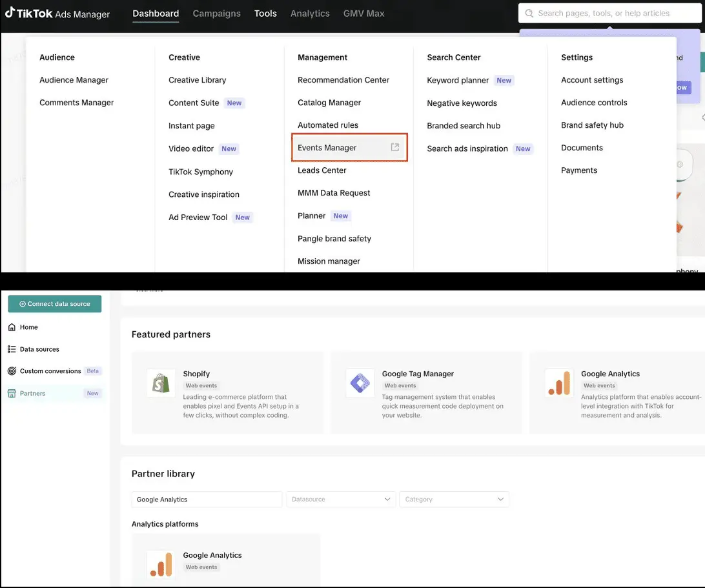
Task: Open Events Manager
Action: tap(349, 147)
